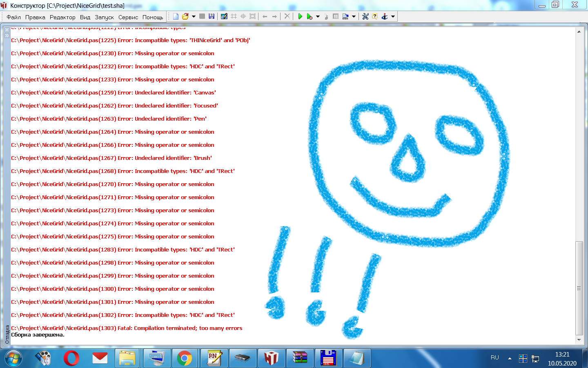Create a new project with the blank page icon
588x368 pixels.
[176, 16]
